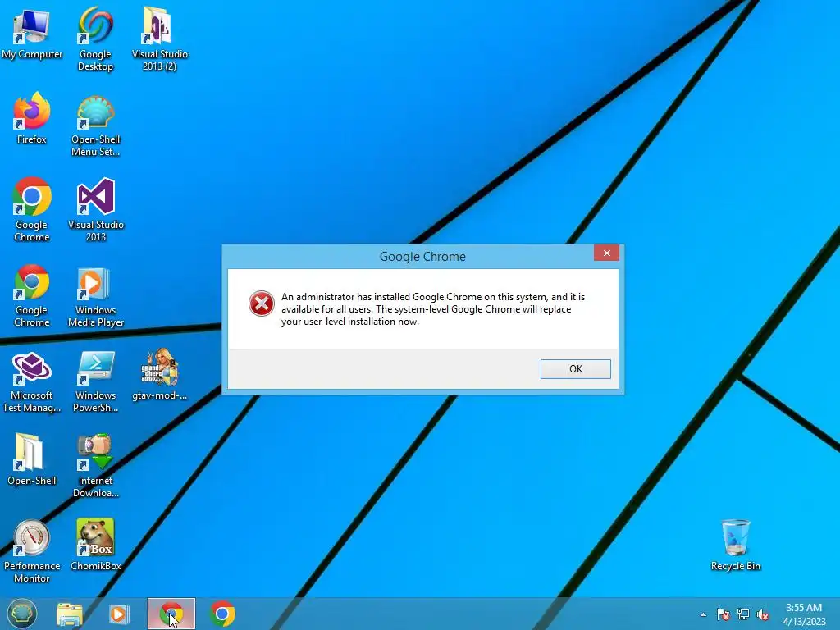Select the lower Google Chrome desktop shortcut
The image size is (840, 630).
(x=32, y=295)
